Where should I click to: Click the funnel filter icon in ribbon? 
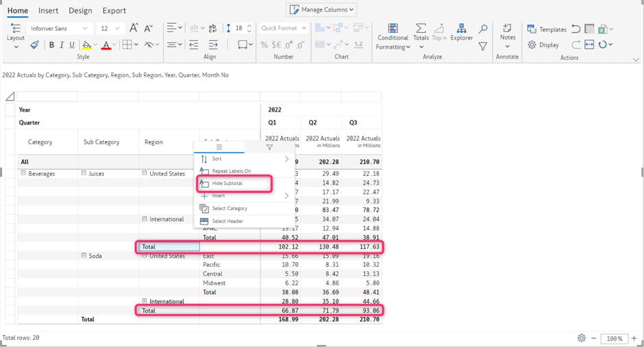pyautogui.click(x=483, y=47)
